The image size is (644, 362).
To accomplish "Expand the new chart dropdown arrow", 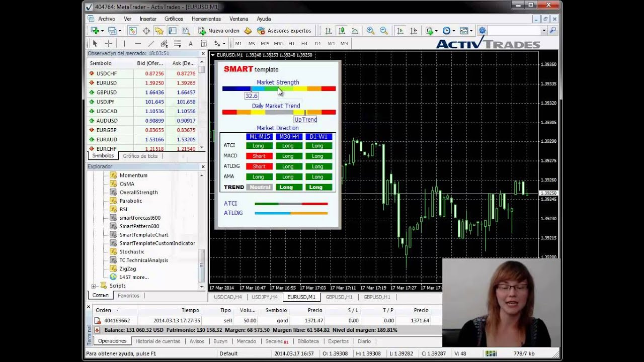I will click(102, 31).
